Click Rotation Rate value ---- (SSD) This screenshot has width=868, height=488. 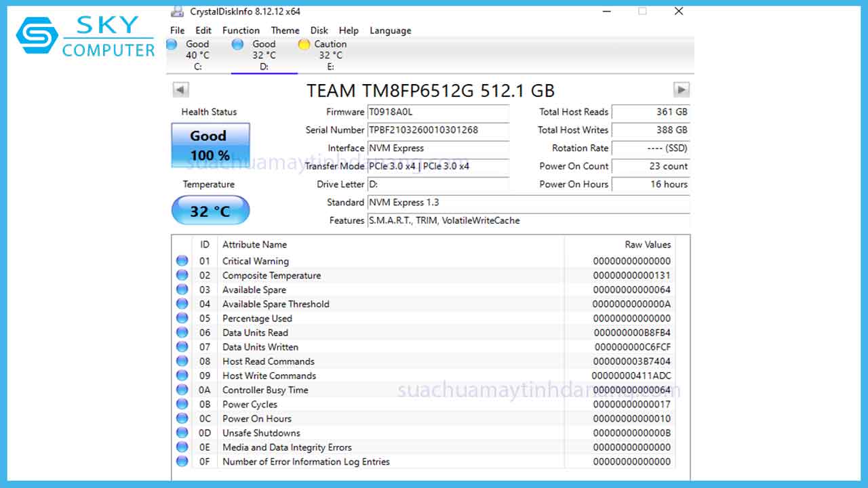coord(651,148)
